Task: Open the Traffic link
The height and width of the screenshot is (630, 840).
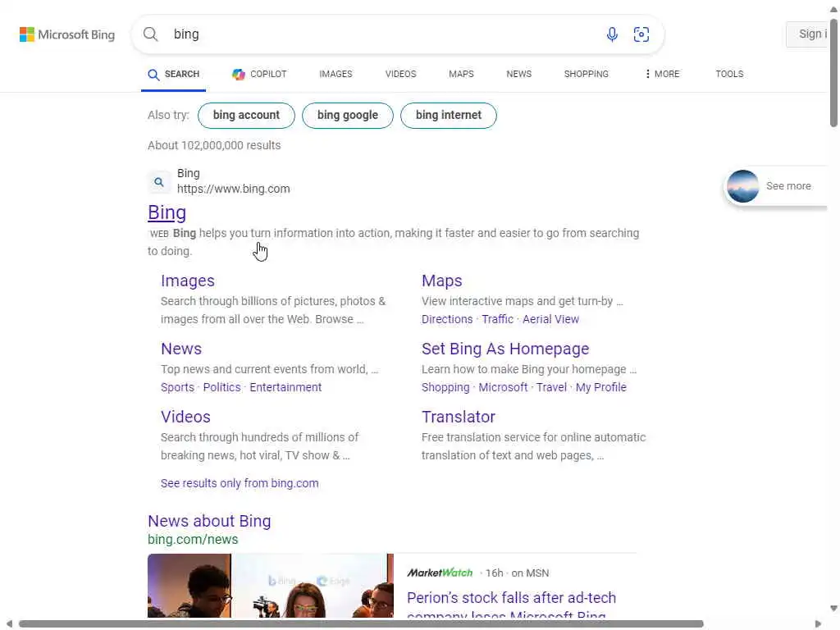Action: tap(497, 319)
